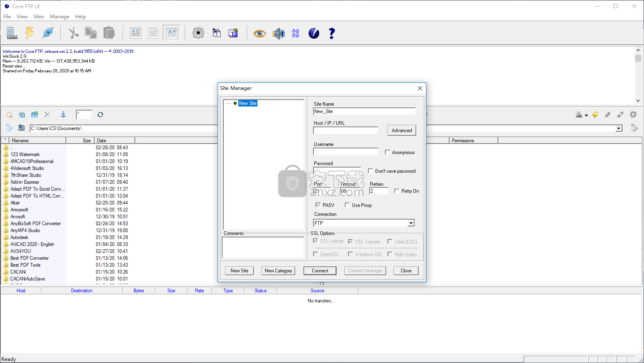Click the template T toolbar icon

click(233, 33)
